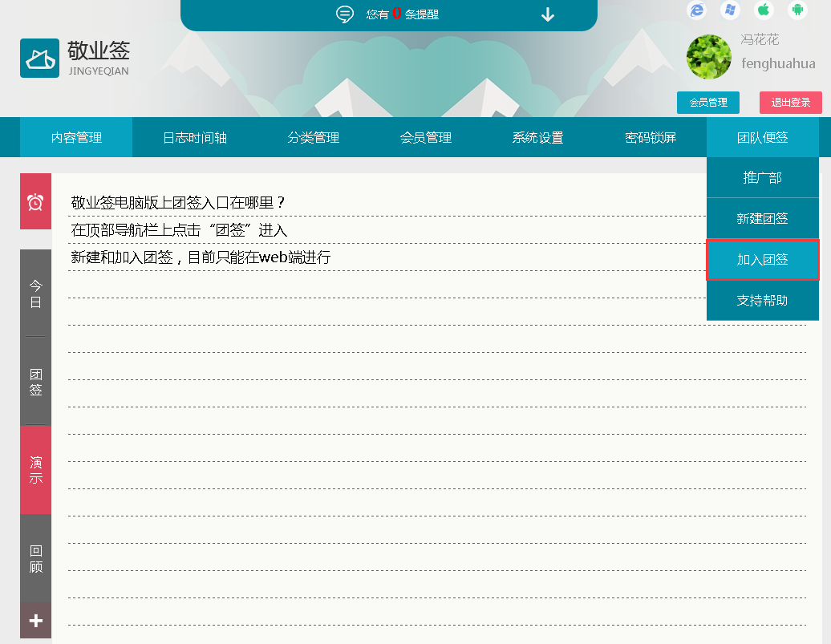The width and height of the screenshot is (831, 644).
Task: Add a category with the plus icon
Action: 35,620
